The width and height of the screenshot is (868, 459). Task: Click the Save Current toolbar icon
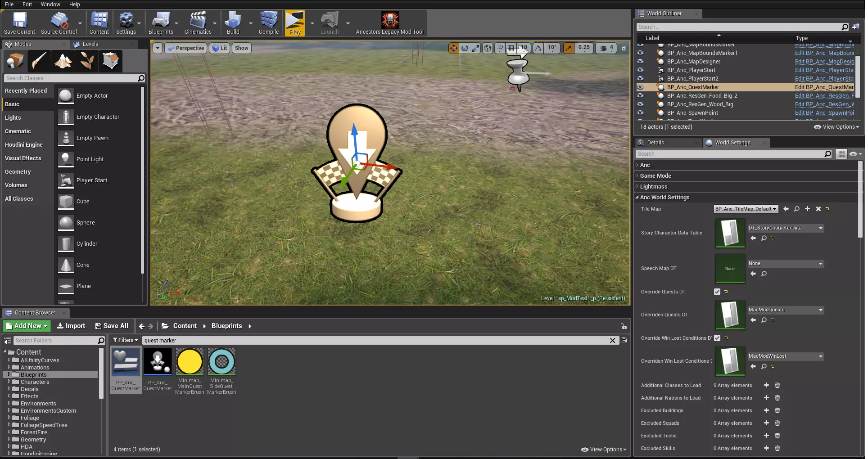(19, 23)
